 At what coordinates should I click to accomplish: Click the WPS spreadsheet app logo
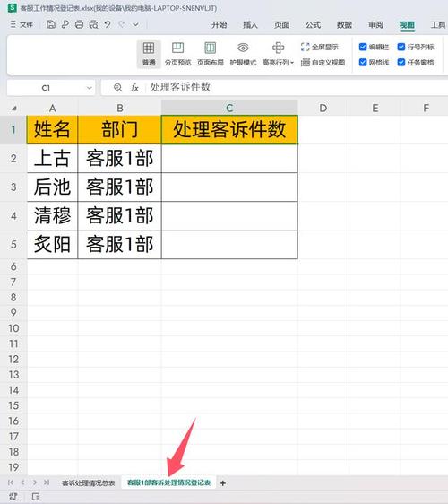tap(13, 8)
